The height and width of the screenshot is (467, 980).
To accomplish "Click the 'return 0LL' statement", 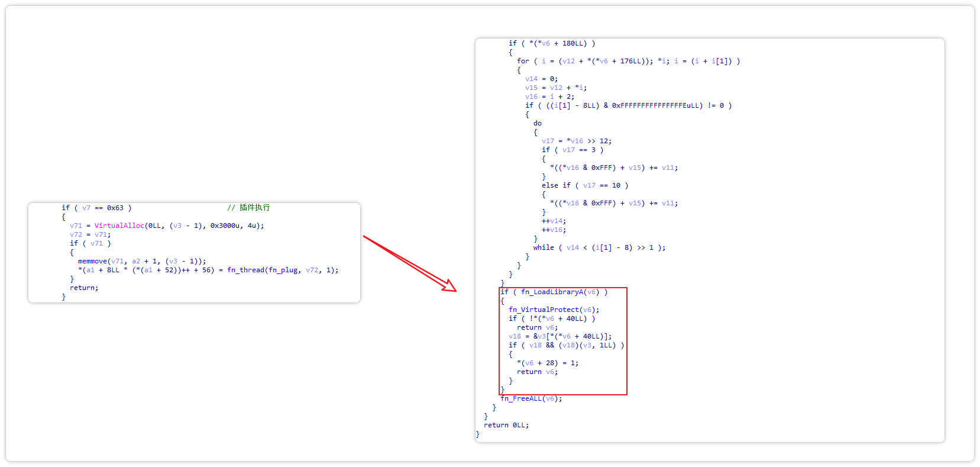I will (506, 425).
